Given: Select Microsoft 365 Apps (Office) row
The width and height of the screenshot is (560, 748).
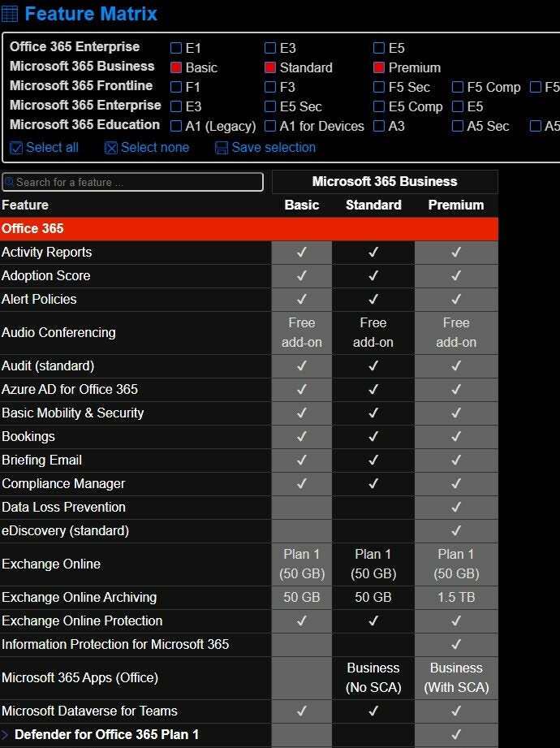Looking at the screenshot, I should [80, 677].
